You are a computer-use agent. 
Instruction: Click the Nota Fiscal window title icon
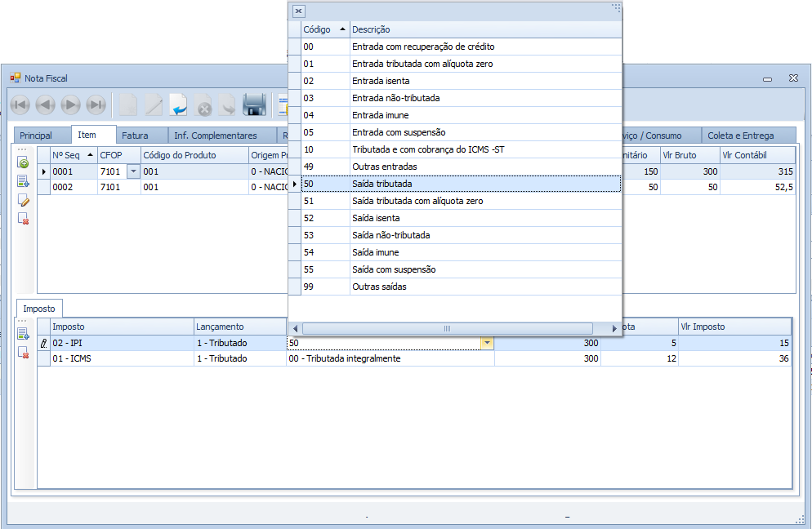[x=15, y=78]
